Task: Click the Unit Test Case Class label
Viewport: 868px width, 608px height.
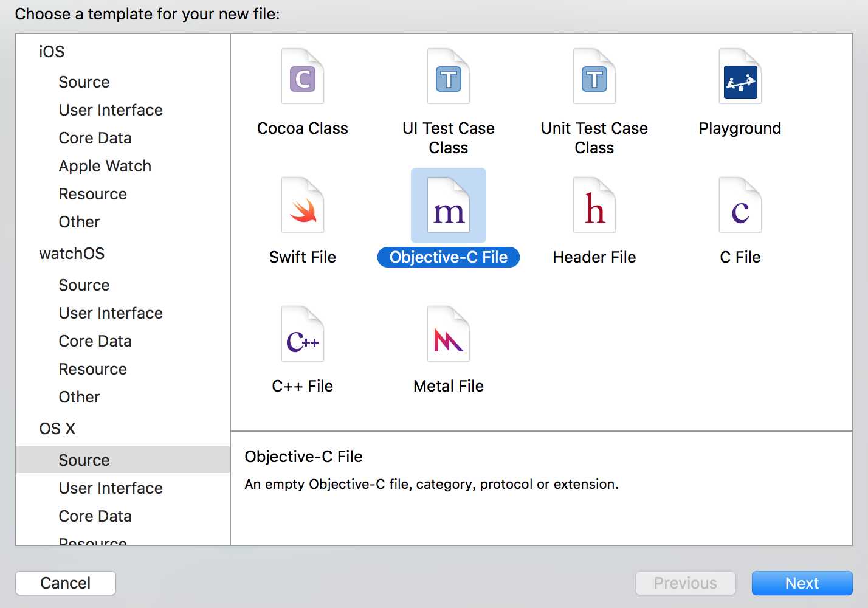Action: tap(594, 138)
